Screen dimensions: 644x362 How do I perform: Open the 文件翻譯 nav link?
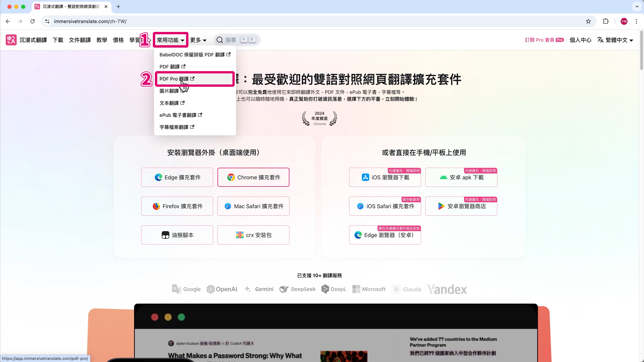coord(80,40)
